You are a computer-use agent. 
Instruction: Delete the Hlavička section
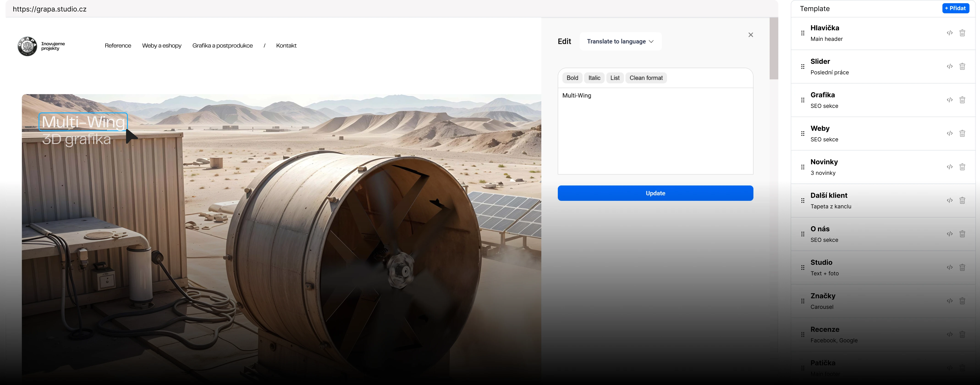tap(962, 33)
